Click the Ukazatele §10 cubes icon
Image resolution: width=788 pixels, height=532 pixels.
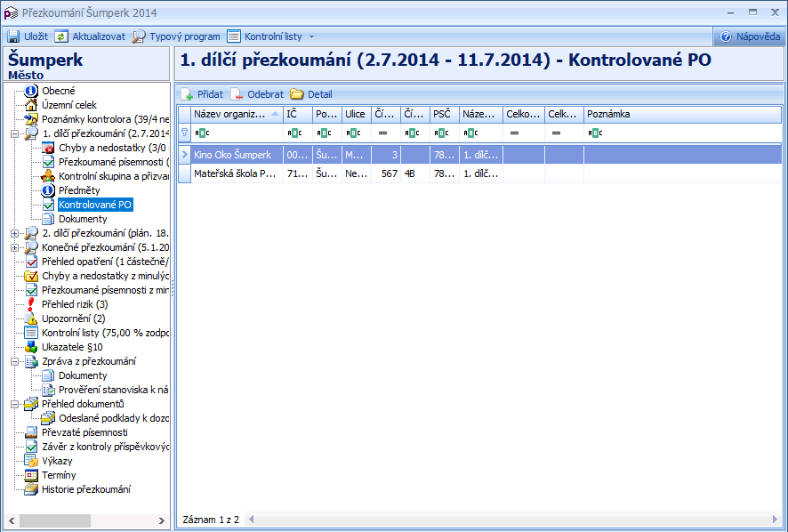point(31,347)
